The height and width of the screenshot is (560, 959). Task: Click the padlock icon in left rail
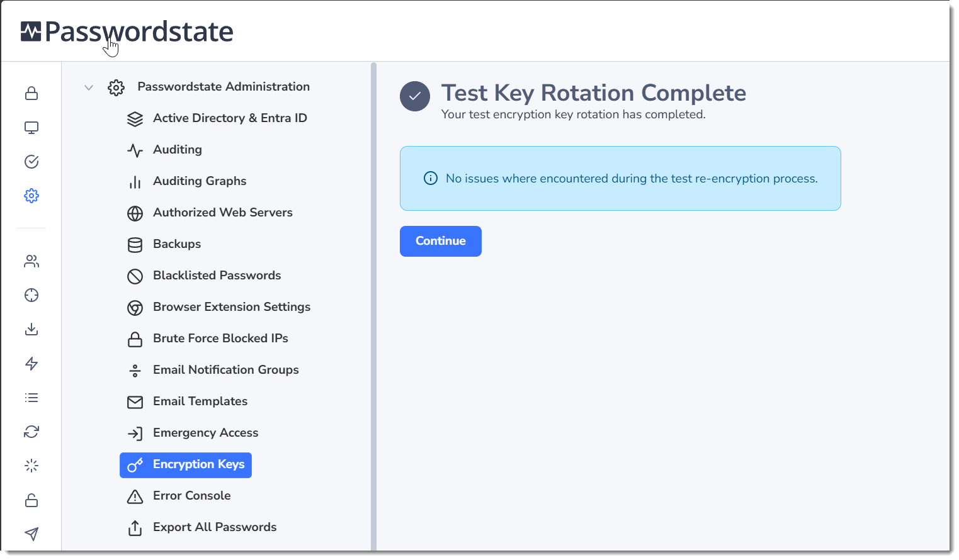point(31,94)
